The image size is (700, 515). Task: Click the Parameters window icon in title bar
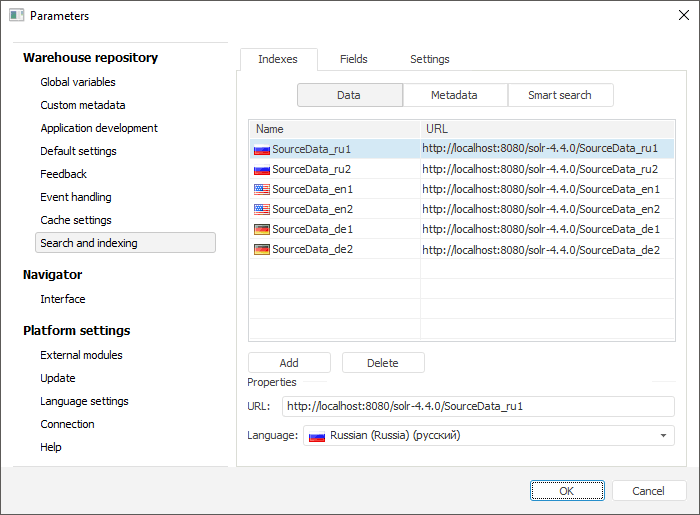pyautogui.click(x=16, y=16)
